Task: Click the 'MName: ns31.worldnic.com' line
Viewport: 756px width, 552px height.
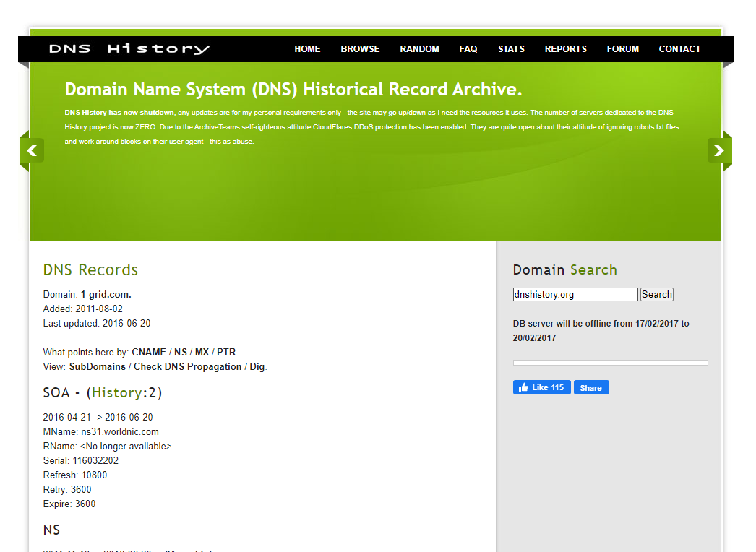Action: pyautogui.click(x=100, y=432)
